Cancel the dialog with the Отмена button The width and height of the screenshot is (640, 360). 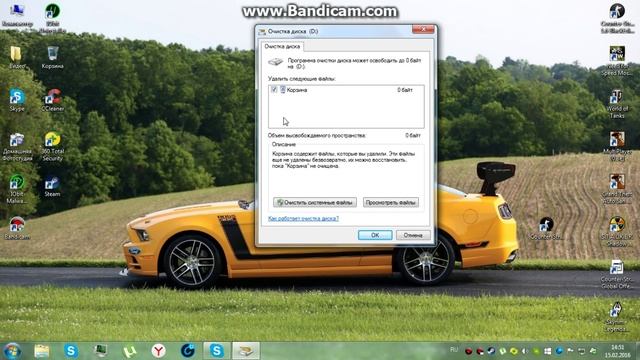pyautogui.click(x=413, y=235)
